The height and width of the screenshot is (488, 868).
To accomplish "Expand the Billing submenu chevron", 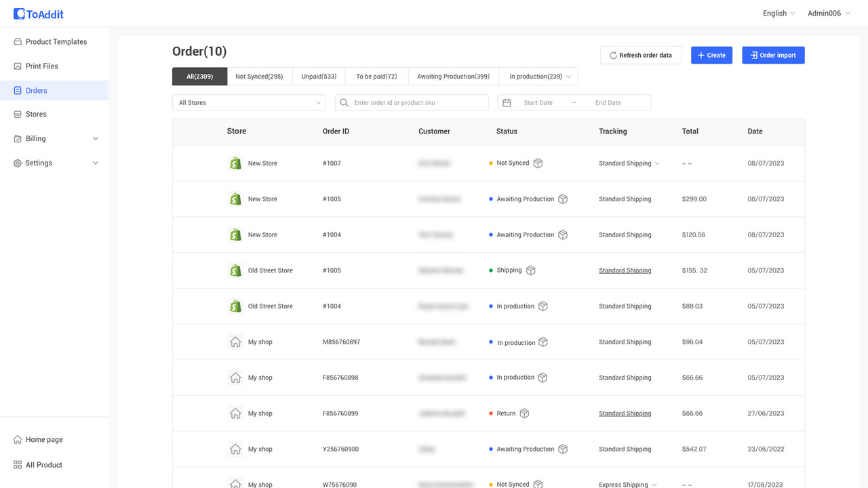I will tap(96, 139).
